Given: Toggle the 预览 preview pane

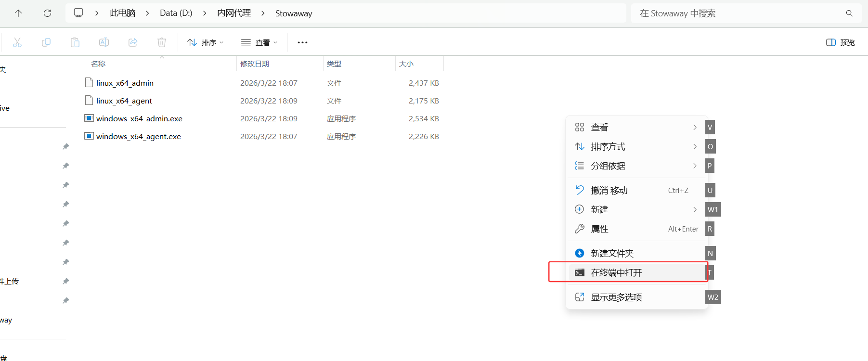Looking at the screenshot, I should 841,42.
